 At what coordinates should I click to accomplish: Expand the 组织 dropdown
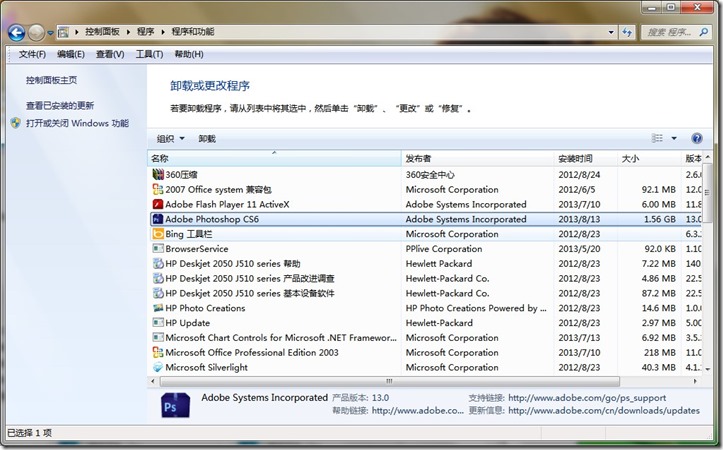tap(171, 139)
